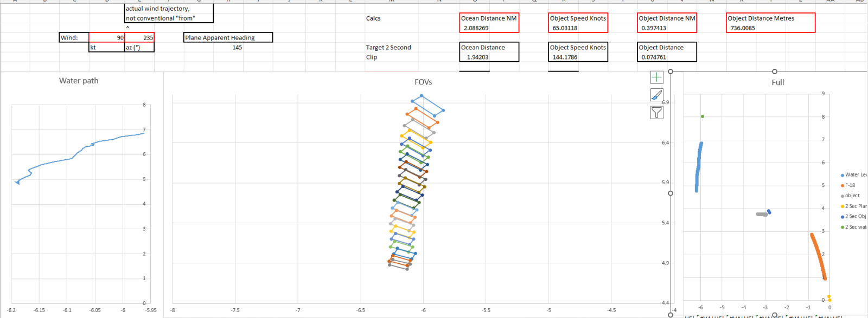Click the 'FOVs' chart title
The width and height of the screenshot is (868, 318).
coord(423,82)
